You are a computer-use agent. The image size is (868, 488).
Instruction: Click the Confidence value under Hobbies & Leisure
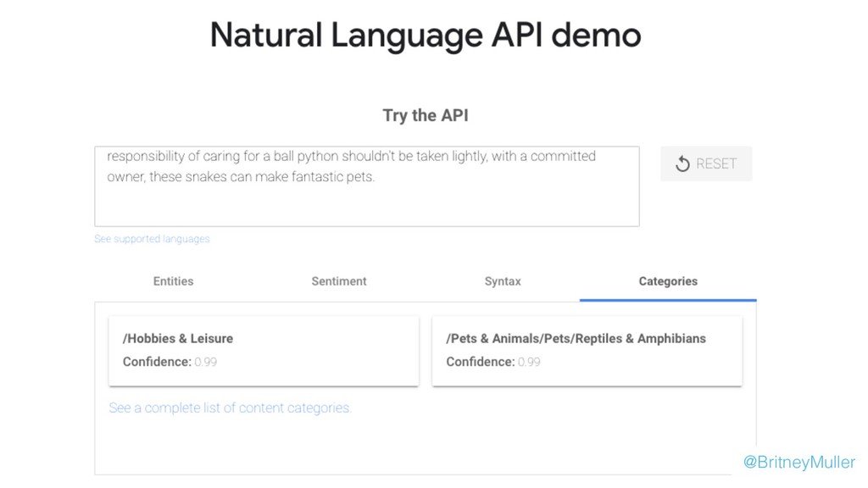pos(205,362)
